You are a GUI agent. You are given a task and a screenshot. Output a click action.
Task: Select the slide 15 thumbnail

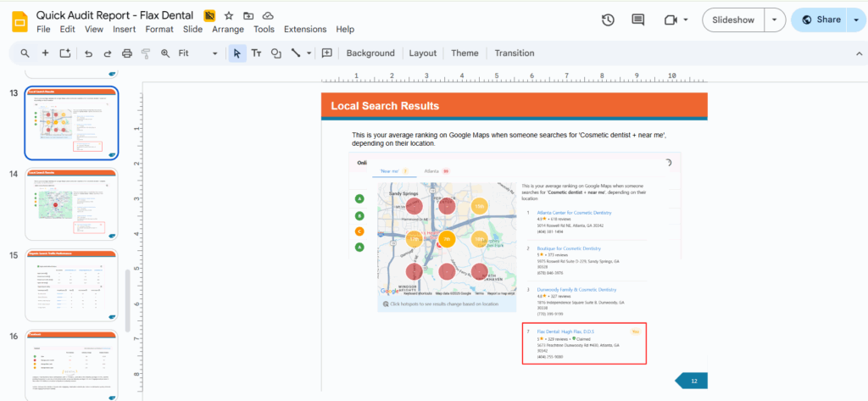(x=72, y=284)
